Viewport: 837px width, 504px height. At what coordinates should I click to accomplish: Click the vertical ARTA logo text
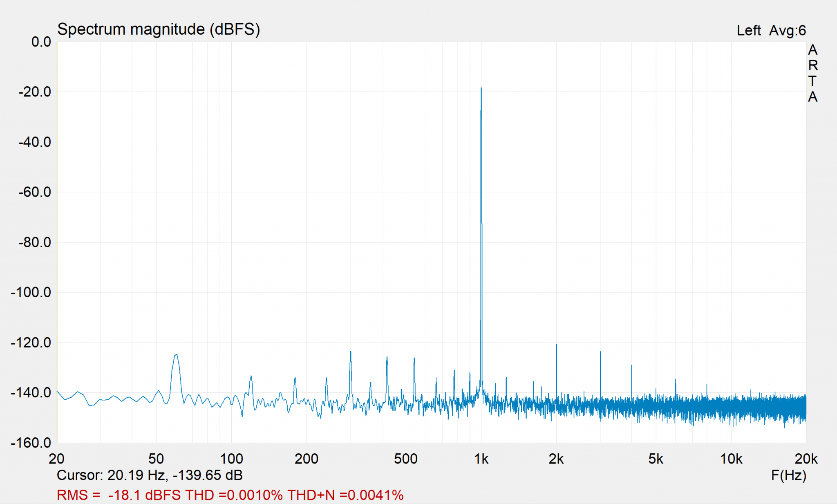[813, 73]
